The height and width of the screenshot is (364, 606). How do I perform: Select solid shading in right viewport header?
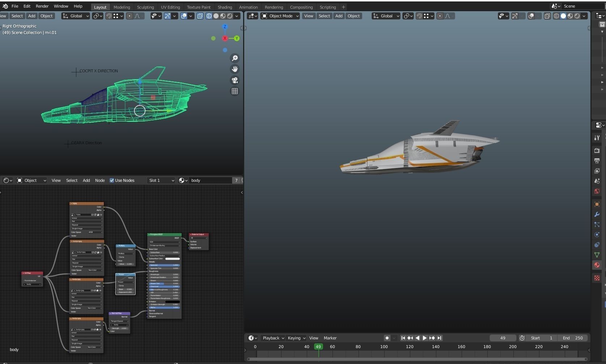(x=563, y=16)
